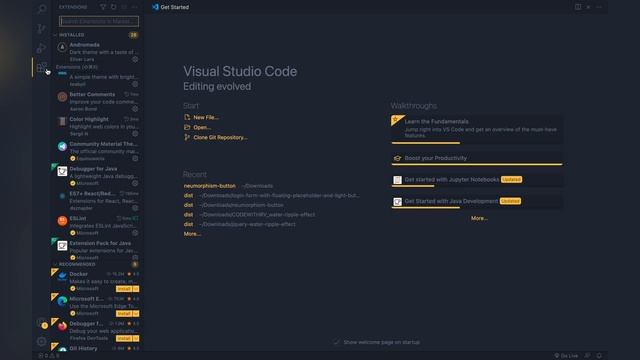The height and width of the screenshot is (360, 640).
Task: Install the Debugger for Firefox extension
Action: [x=124, y=338]
